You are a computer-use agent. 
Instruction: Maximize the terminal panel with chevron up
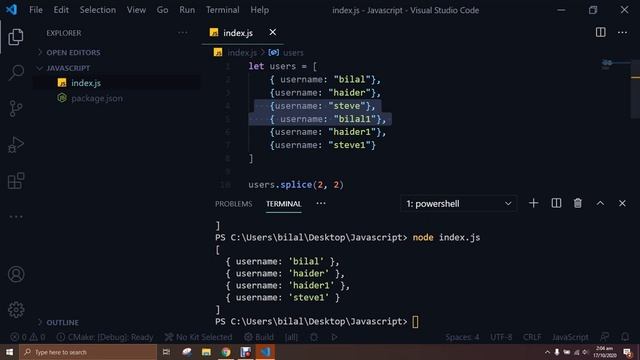click(x=600, y=203)
